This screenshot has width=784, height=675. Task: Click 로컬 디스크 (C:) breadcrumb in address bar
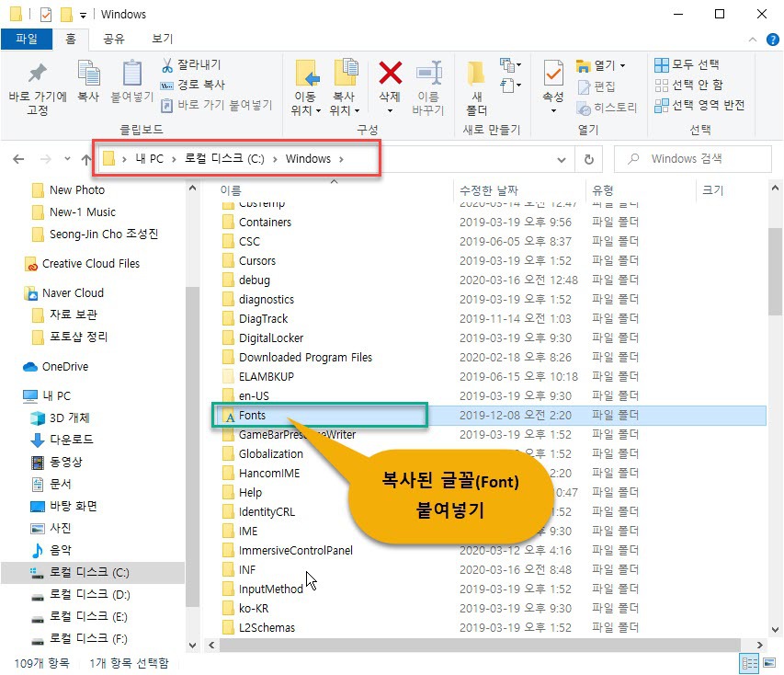(224, 158)
